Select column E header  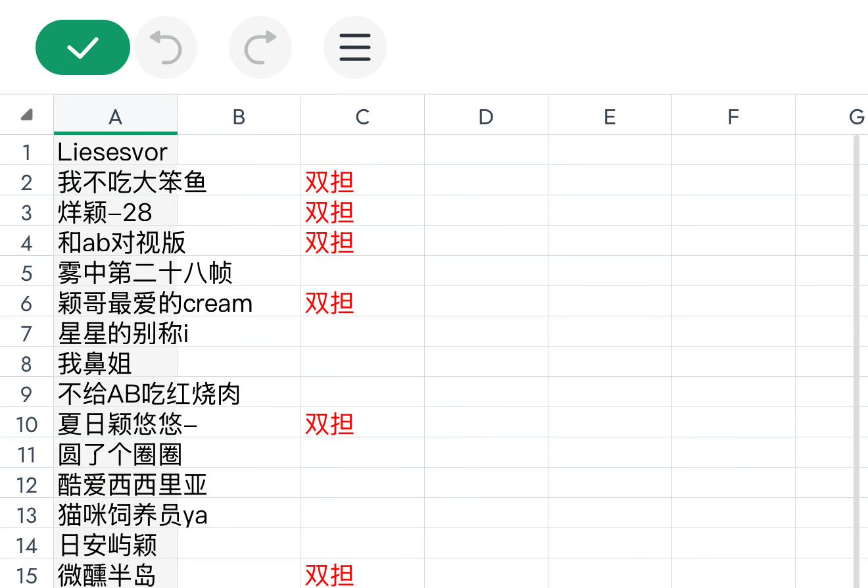(x=610, y=116)
